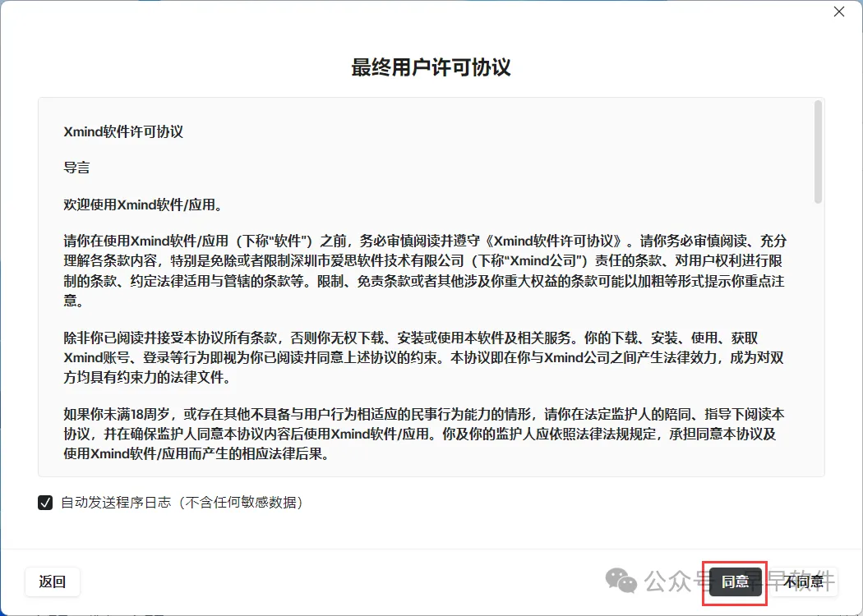863x616 pixels.
Task: Click the paragraph beginning 请你在使用Xmind软件
Action: 425,270
